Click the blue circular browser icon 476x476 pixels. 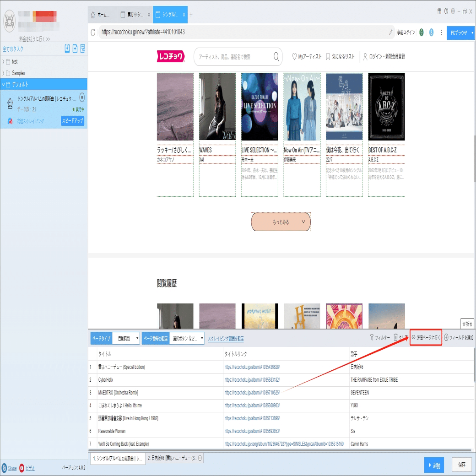[x=431, y=32]
